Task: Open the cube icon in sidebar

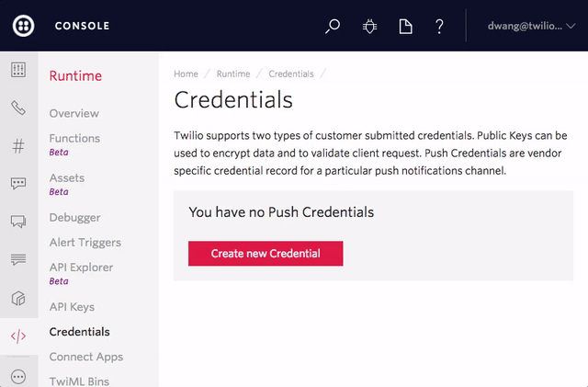Action: click(18, 298)
